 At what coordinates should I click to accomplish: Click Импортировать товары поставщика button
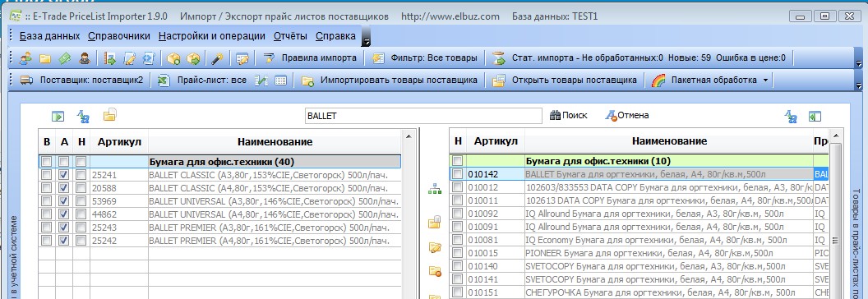pos(389,80)
